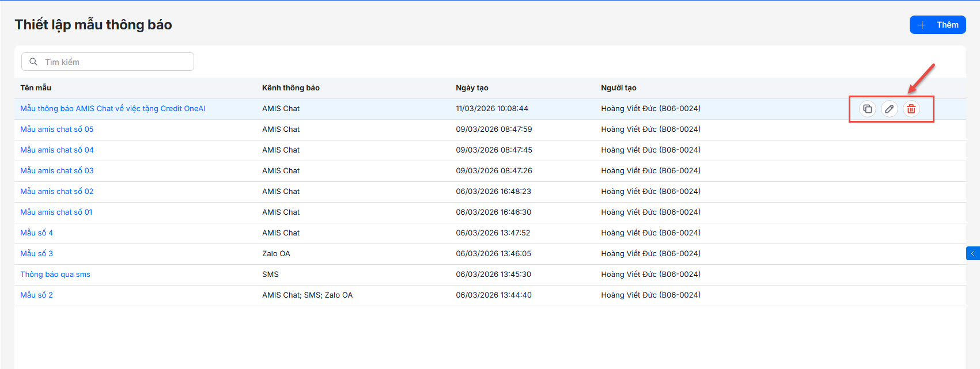Viewport: 980px width, 369px height.
Task: Open template Mẫu amis chat số 05
Action: click(x=57, y=129)
